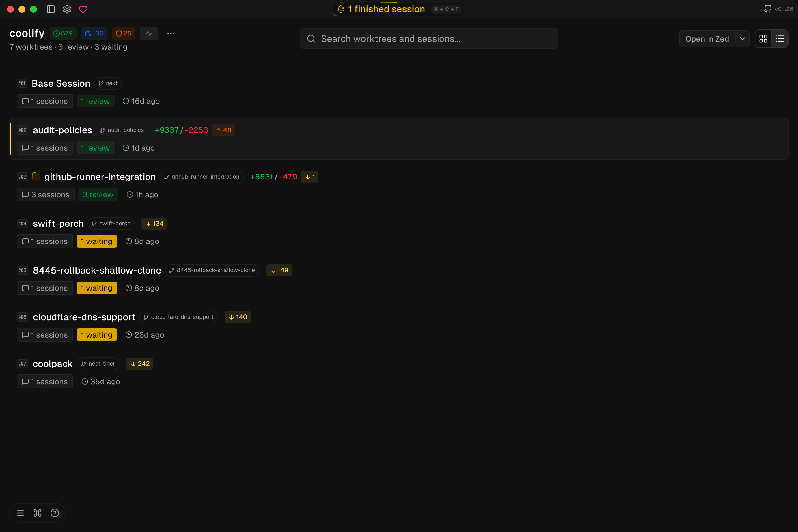Open the help question mark icon
Screen dimensions: 798x532
[x=55, y=513]
